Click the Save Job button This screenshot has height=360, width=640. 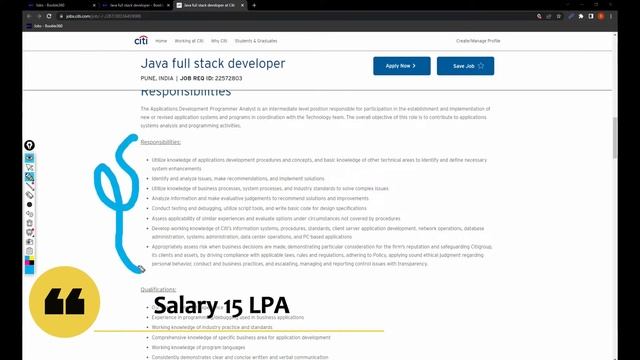click(465, 66)
